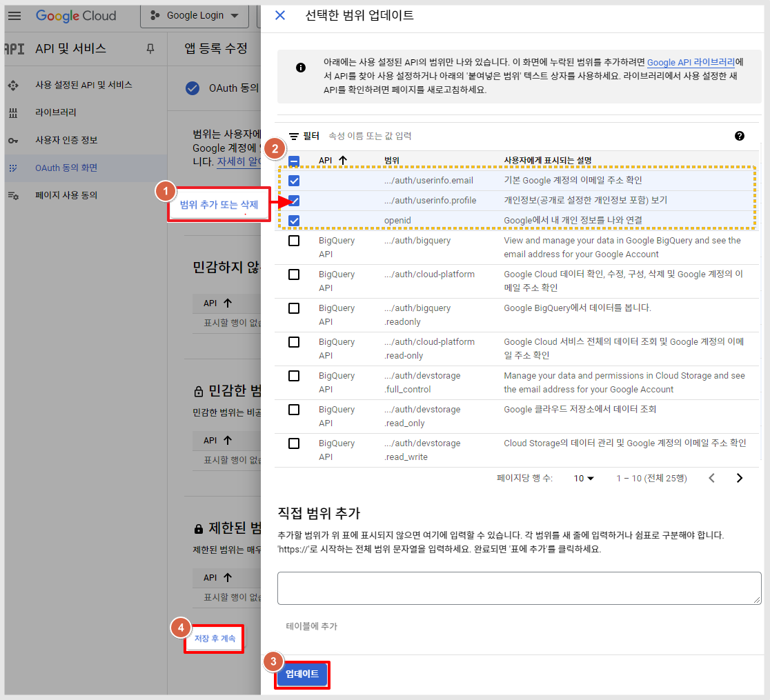Image resolution: width=770 pixels, height=700 pixels.
Task: Open the help icon beside the filter bar
Action: tap(739, 136)
